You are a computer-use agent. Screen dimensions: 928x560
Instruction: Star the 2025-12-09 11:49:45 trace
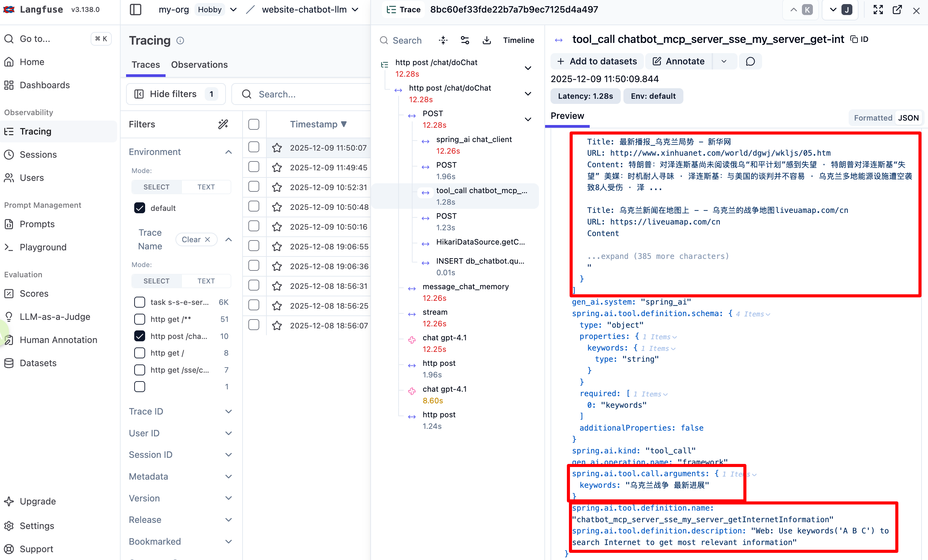click(277, 168)
